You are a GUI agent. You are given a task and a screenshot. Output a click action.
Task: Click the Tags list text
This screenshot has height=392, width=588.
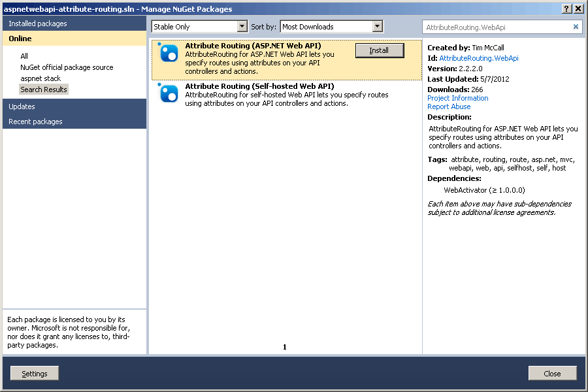[x=512, y=163]
